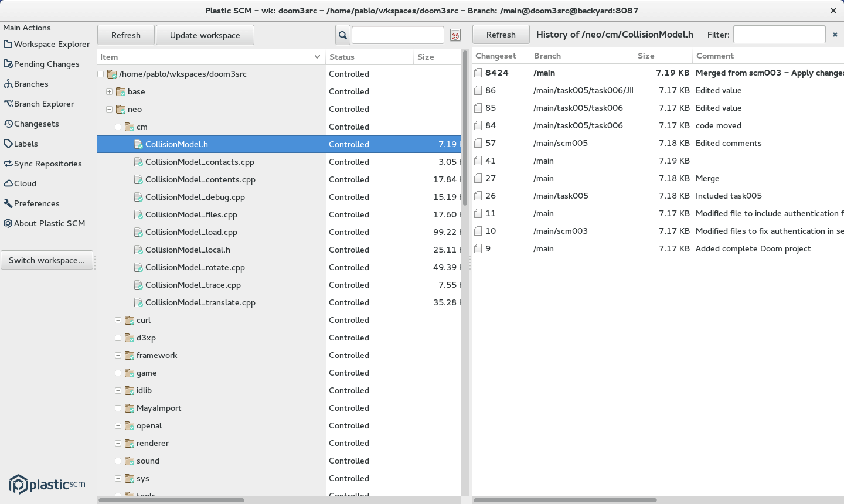Collapse the neo folder
The height and width of the screenshot is (504, 844).
pyautogui.click(x=109, y=110)
